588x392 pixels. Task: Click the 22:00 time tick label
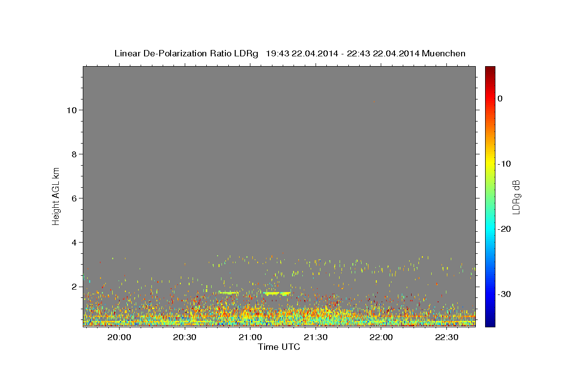[381, 337]
